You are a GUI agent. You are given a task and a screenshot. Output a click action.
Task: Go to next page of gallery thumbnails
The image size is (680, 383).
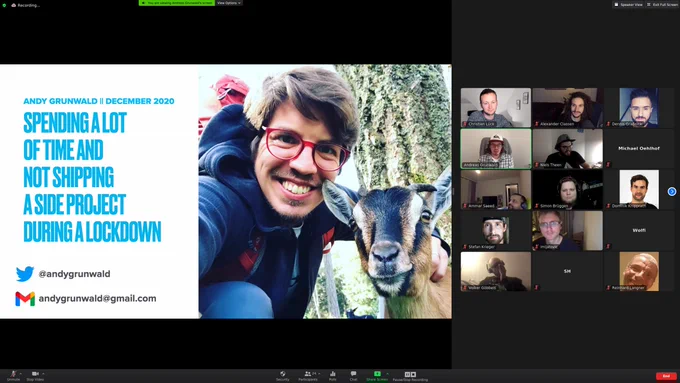[x=672, y=191]
